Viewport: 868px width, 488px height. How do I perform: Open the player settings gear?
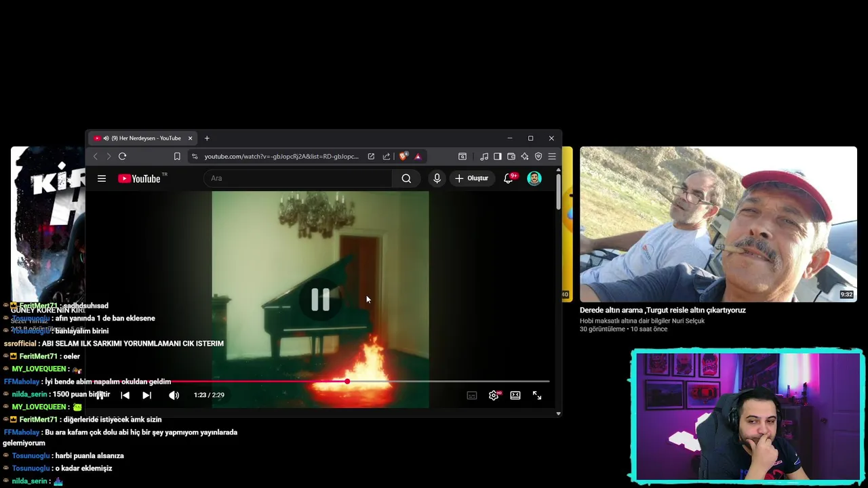point(494,395)
